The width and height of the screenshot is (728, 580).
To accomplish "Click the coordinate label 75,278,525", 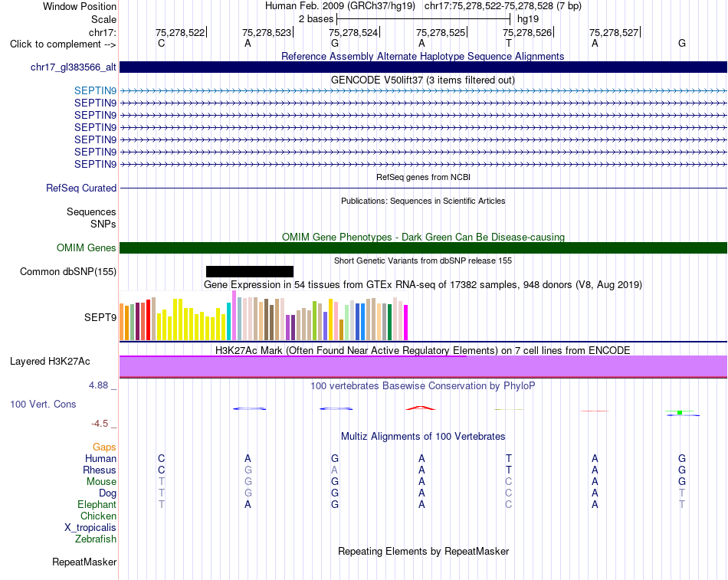I will click(441, 32).
